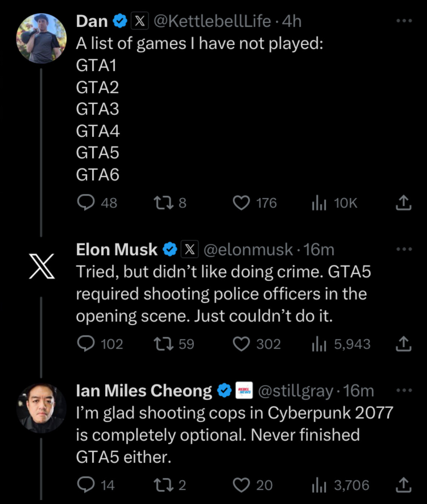Like Dan's tweet showing 176 likes
The image size is (427, 504).
coord(241,203)
